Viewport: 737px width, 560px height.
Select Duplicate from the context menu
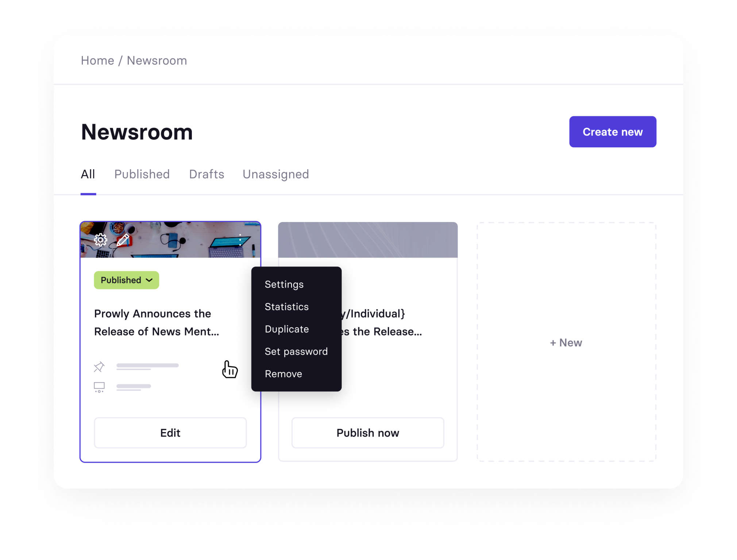286,329
